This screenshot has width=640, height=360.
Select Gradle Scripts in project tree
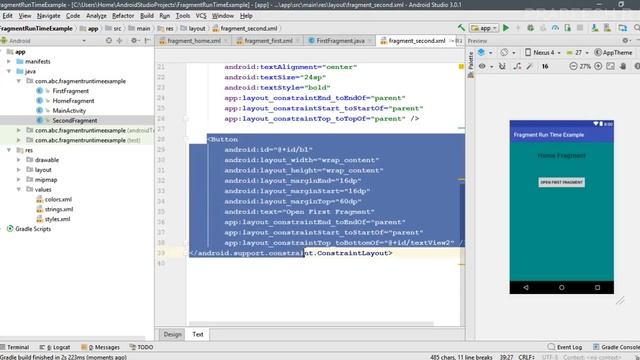(x=33, y=229)
